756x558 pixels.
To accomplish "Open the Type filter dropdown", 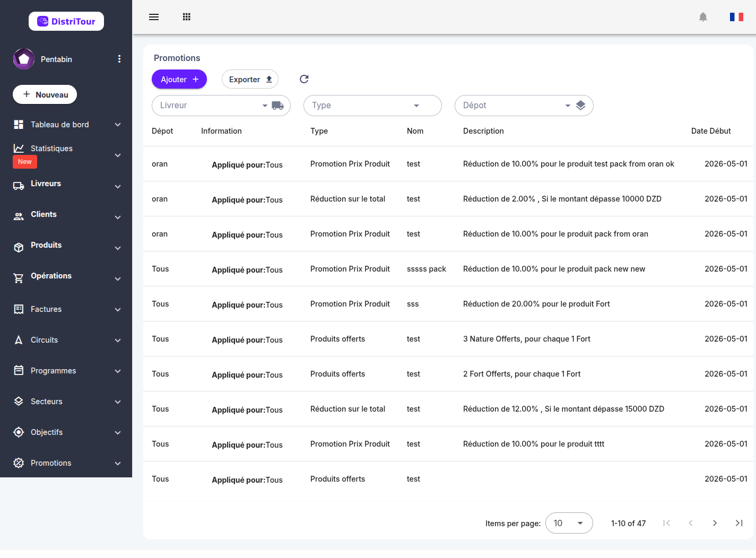I will pyautogui.click(x=372, y=106).
